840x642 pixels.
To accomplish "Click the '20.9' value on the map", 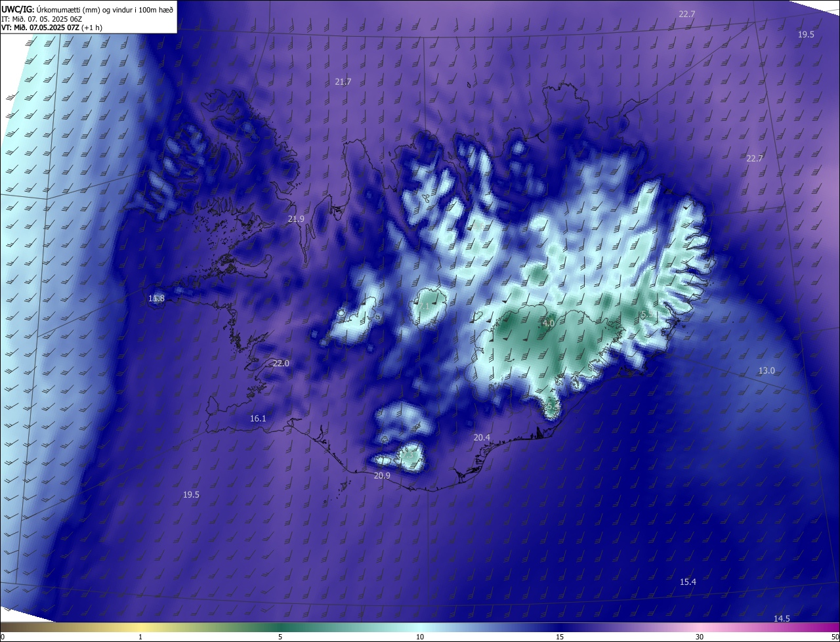I will (382, 476).
